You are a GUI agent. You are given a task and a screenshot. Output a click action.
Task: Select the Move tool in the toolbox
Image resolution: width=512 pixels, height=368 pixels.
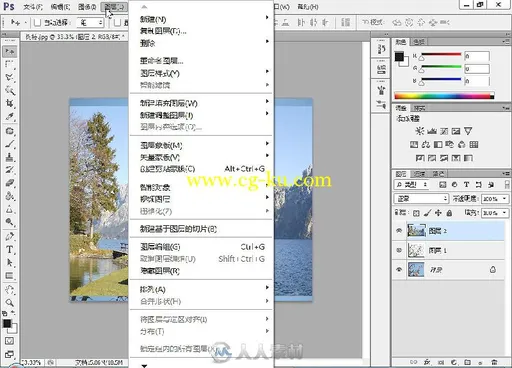(x=10, y=51)
